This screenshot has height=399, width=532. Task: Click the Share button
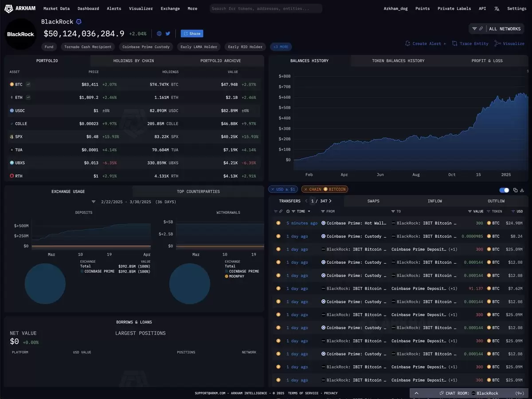pyautogui.click(x=192, y=33)
